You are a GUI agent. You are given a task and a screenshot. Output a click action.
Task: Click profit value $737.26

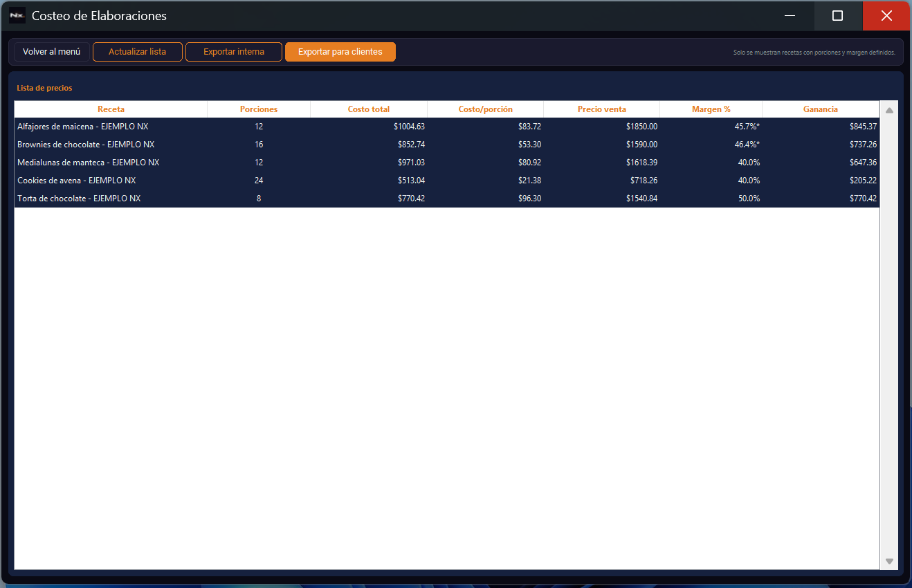pos(863,145)
